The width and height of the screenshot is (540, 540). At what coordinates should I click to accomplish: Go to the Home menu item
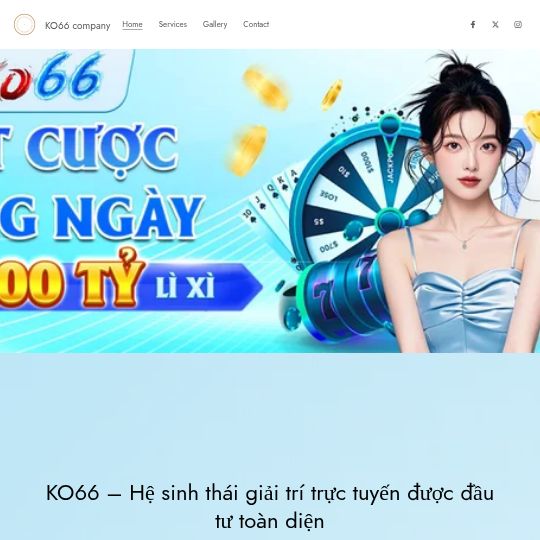point(132,24)
